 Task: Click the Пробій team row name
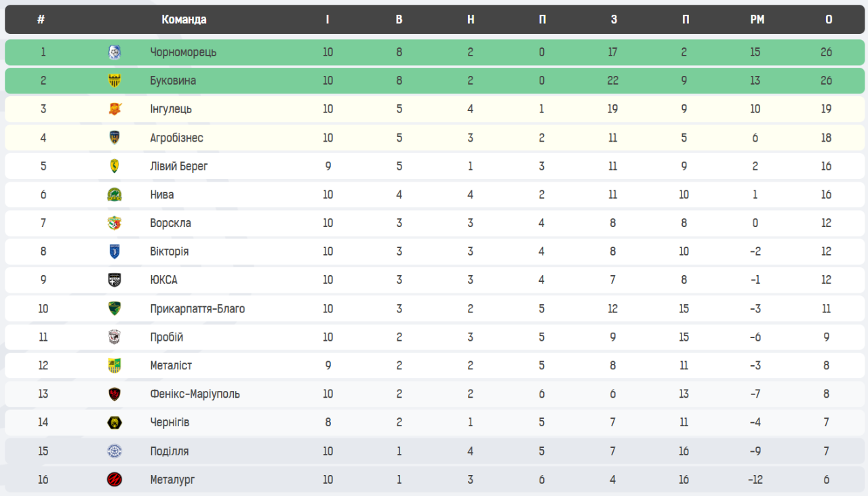click(167, 337)
